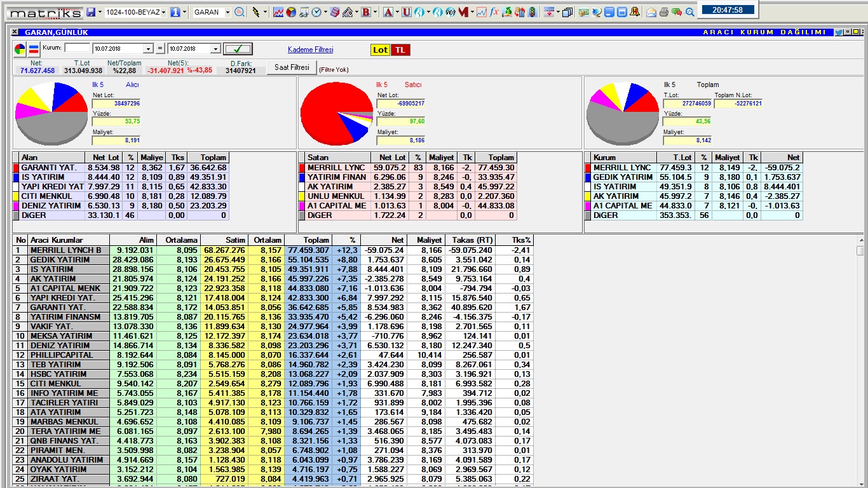The width and height of the screenshot is (868, 488).
Task: Expand the start date 10.07.2018 dropdown
Action: click(x=149, y=49)
